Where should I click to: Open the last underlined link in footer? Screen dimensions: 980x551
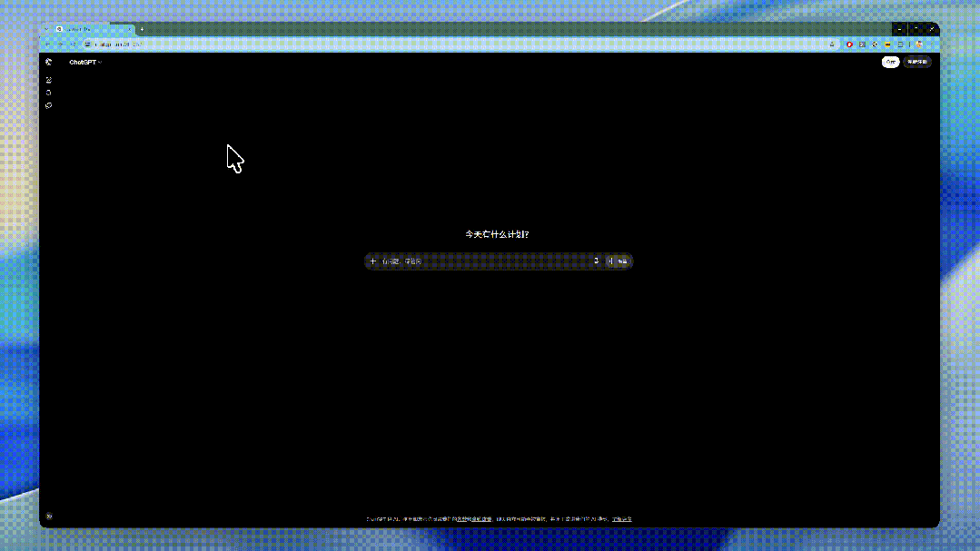(x=622, y=519)
